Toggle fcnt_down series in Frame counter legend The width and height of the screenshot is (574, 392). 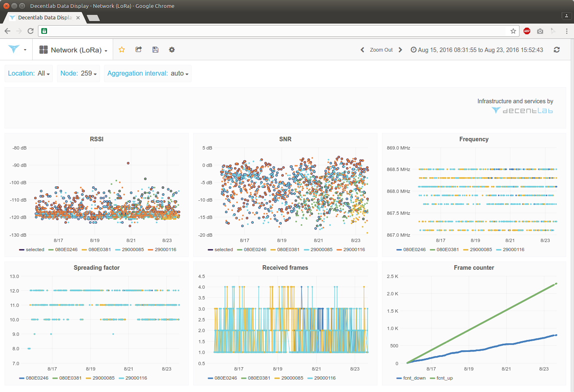411,378
